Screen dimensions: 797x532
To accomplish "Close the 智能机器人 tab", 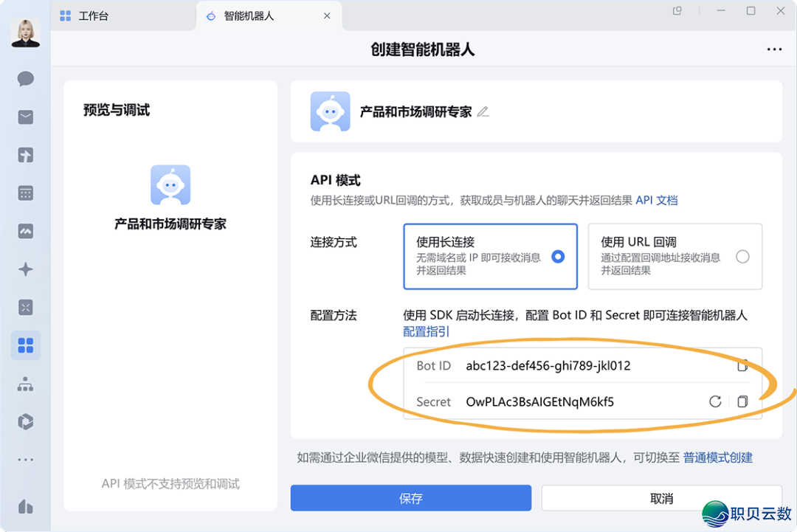I will (x=327, y=15).
